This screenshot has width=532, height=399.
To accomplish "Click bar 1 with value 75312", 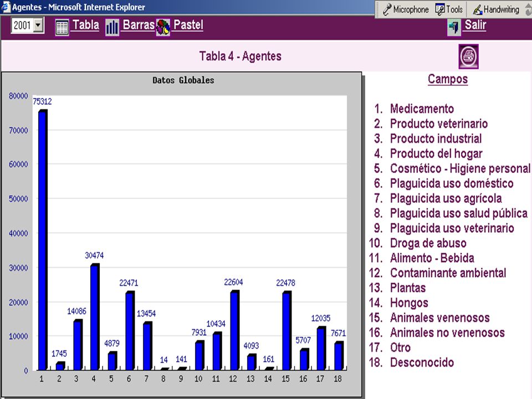I will (x=43, y=240).
